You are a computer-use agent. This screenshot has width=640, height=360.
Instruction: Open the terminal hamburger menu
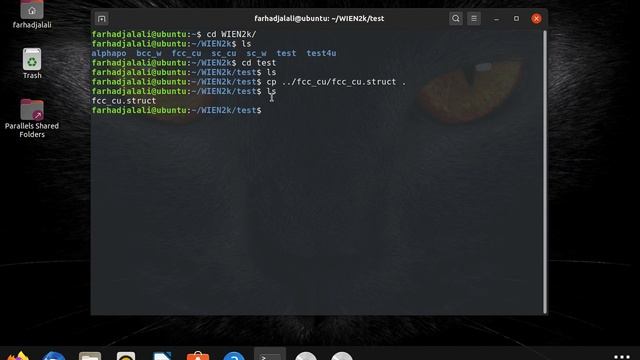coord(474,18)
